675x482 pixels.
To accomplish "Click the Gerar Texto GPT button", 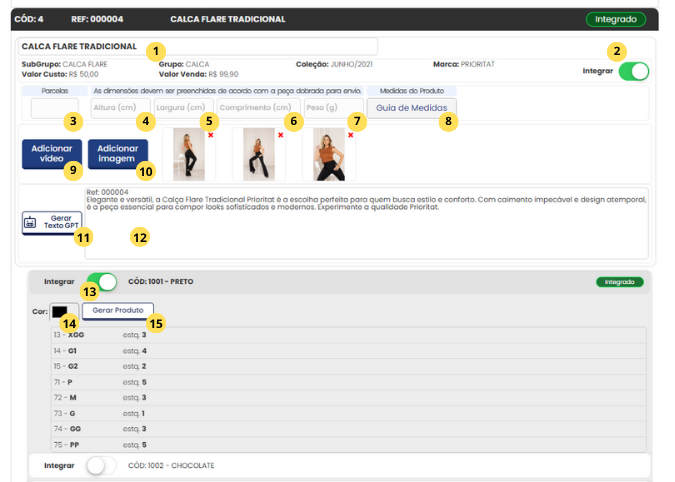I will [x=52, y=222].
